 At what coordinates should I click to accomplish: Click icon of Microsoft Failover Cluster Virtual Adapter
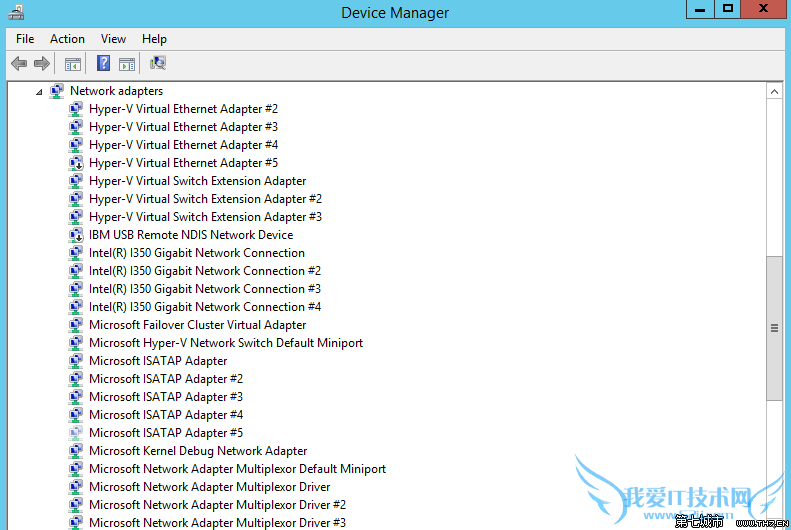click(76, 325)
